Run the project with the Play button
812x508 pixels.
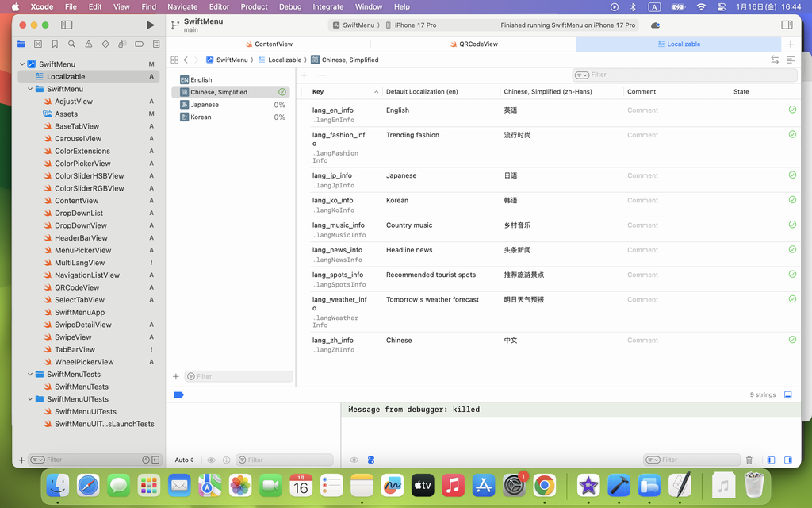point(151,25)
